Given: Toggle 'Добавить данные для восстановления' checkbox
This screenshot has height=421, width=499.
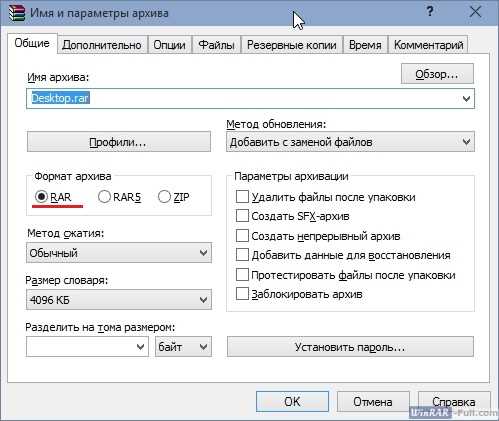Looking at the screenshot, I should coord(242,255).
